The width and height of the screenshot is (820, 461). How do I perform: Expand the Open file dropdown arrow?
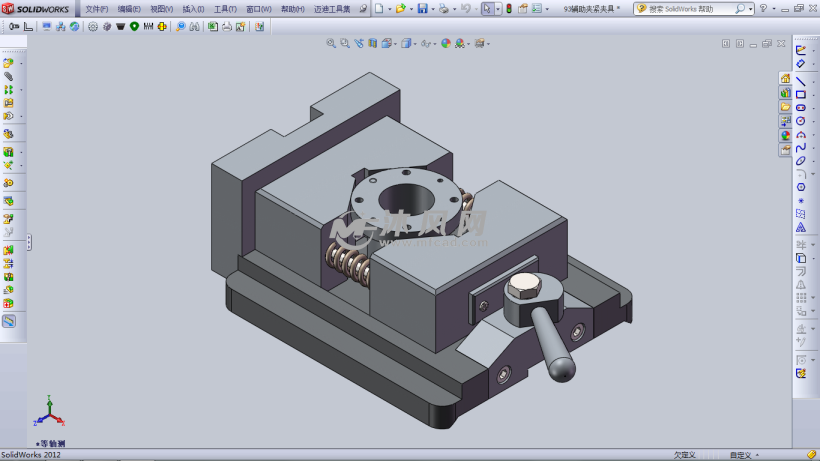coord(410,9)
